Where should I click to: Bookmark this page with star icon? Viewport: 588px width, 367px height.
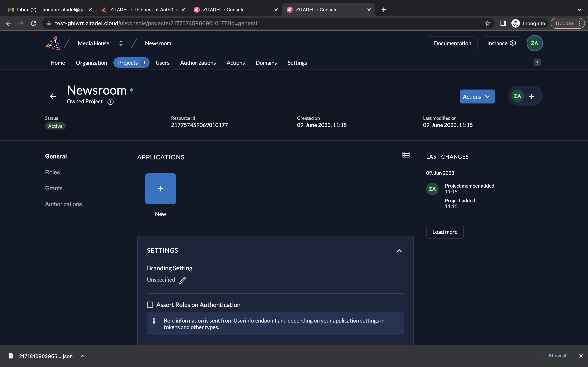[487, 23]
